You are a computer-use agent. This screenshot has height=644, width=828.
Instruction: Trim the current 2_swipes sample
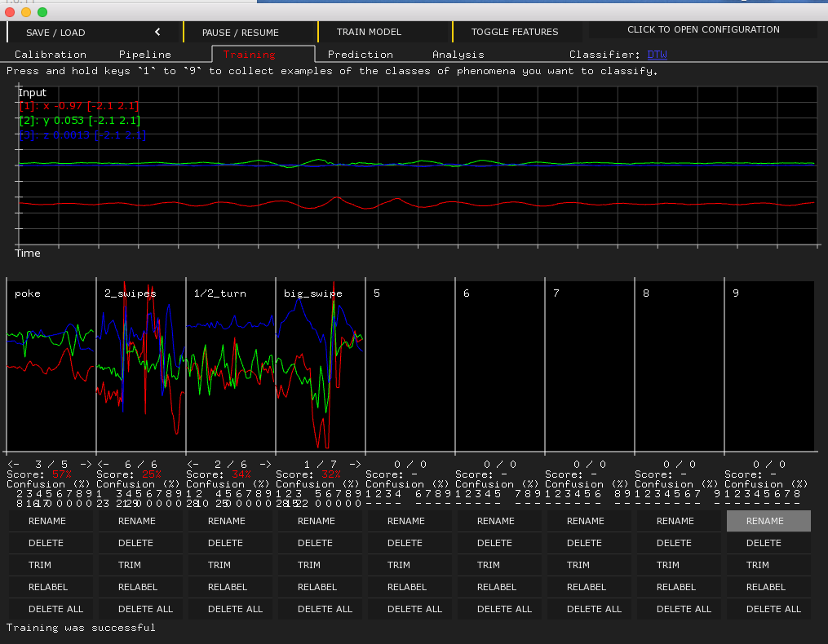pyautogui.click(x=141, y=565)
